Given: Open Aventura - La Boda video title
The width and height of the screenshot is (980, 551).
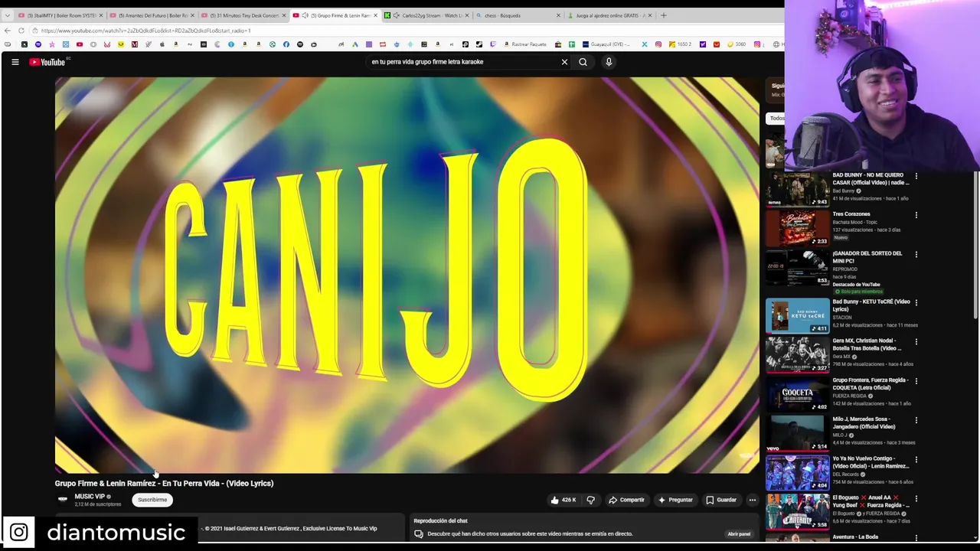Looking at the screenshot, I should [x=855, y=537].
